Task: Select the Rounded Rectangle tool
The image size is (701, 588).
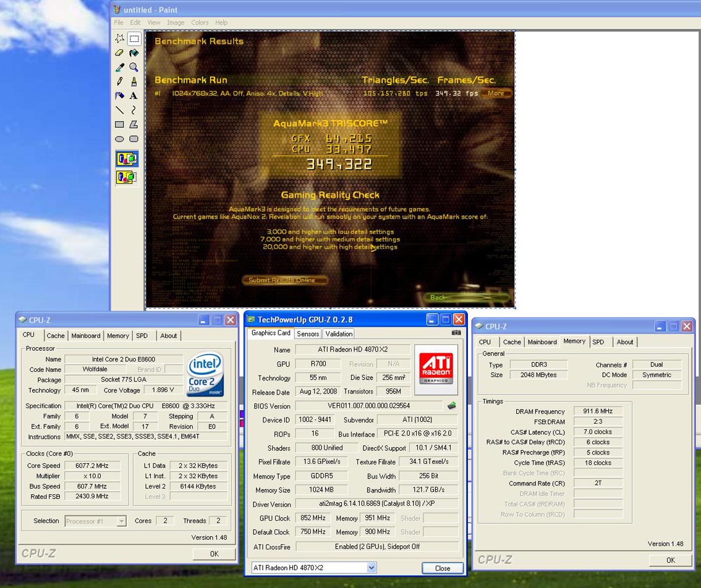Action: pos(134,139)
